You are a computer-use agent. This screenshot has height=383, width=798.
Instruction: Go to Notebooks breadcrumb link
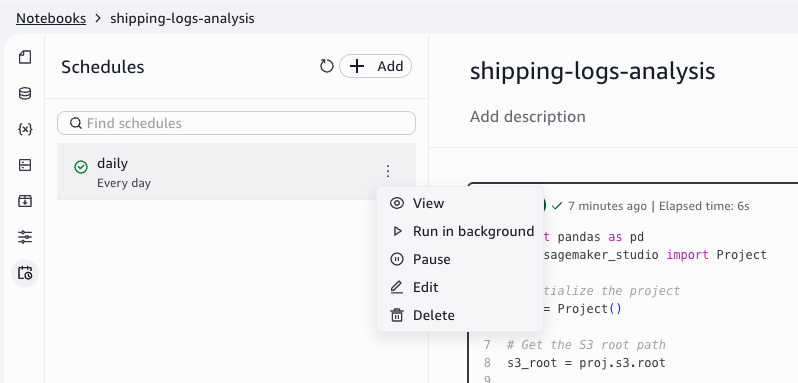[x=51, y=18]
